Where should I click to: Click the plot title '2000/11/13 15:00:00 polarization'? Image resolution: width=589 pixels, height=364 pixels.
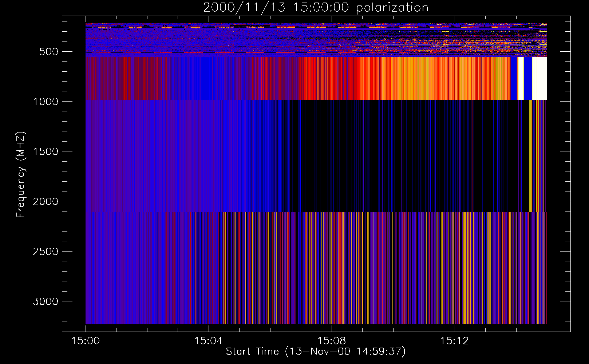(x=316, y=8)
